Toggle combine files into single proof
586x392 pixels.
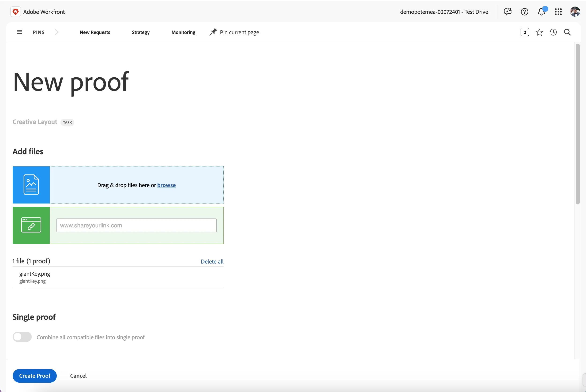point(22,337)
